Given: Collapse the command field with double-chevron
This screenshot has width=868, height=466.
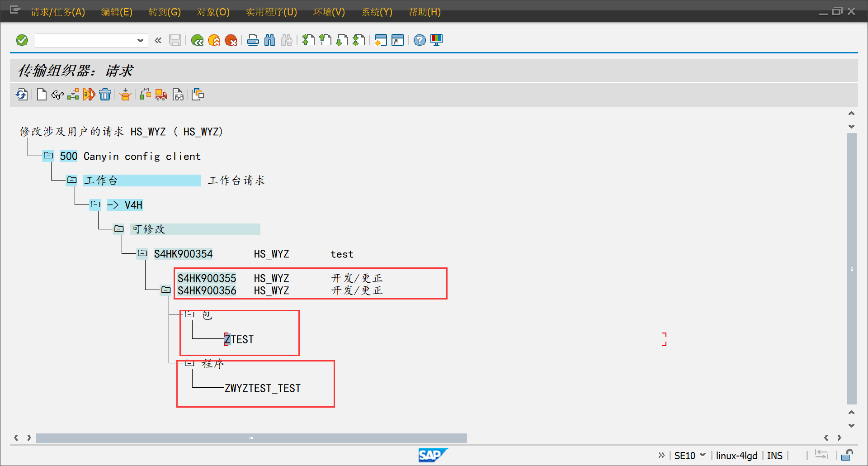Looking at the screenshot, I should (x=158, y=40).
